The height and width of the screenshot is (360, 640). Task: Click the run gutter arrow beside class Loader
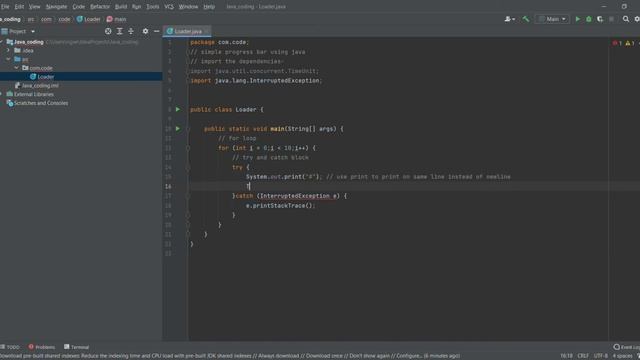pos(178,109)
